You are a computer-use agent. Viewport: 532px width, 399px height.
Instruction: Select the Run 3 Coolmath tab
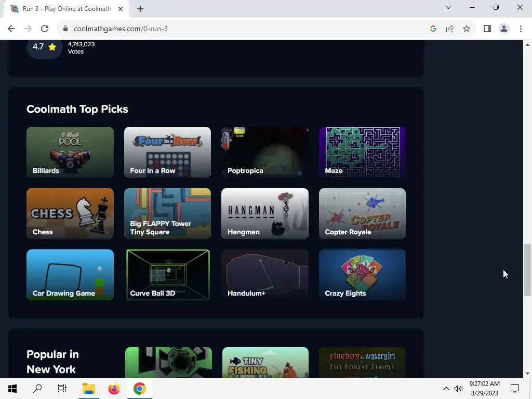click(66, 9)
